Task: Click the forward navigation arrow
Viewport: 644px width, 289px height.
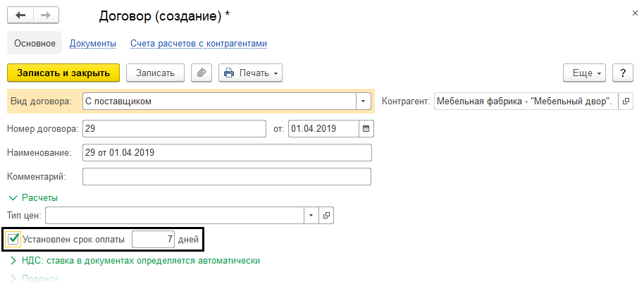Action: pyautogui.click(x=46, y=15)
